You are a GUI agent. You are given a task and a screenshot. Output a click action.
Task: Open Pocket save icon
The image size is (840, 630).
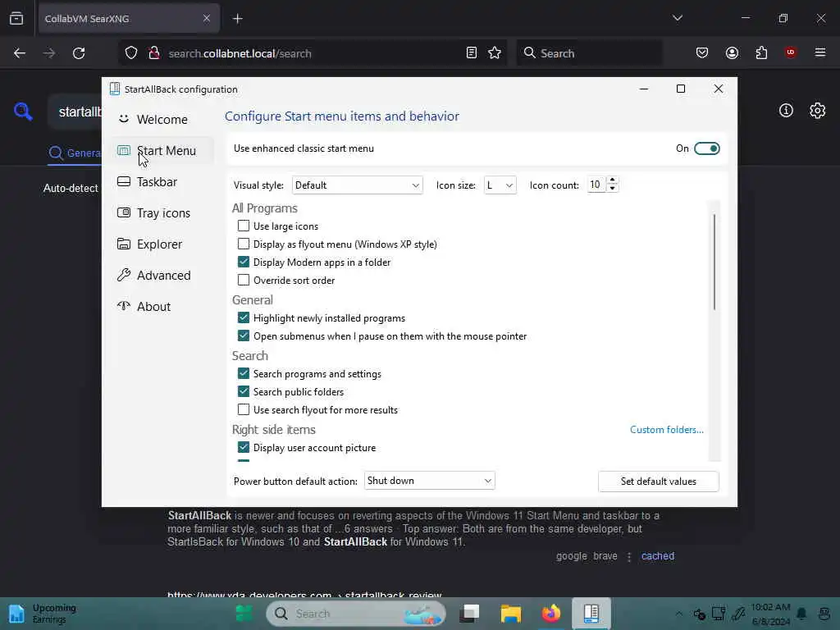click(x=702, y=52)
